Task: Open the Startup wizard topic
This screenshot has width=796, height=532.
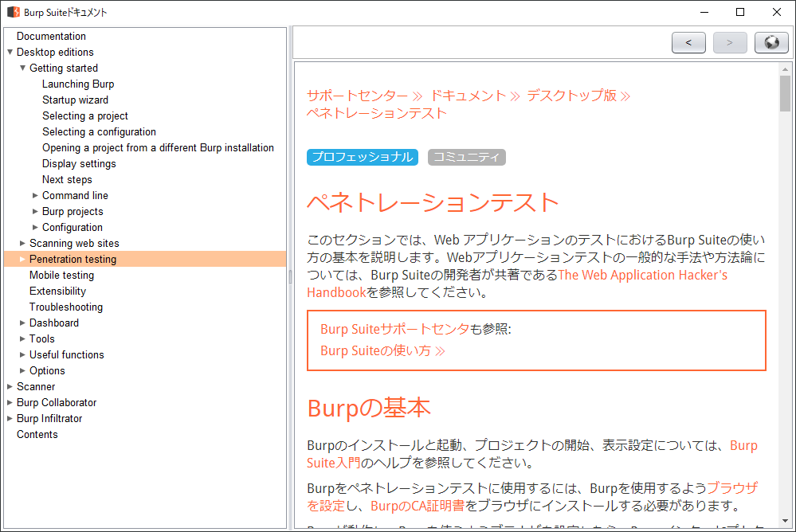Action: pyautogui.click(x=75, y=100)
